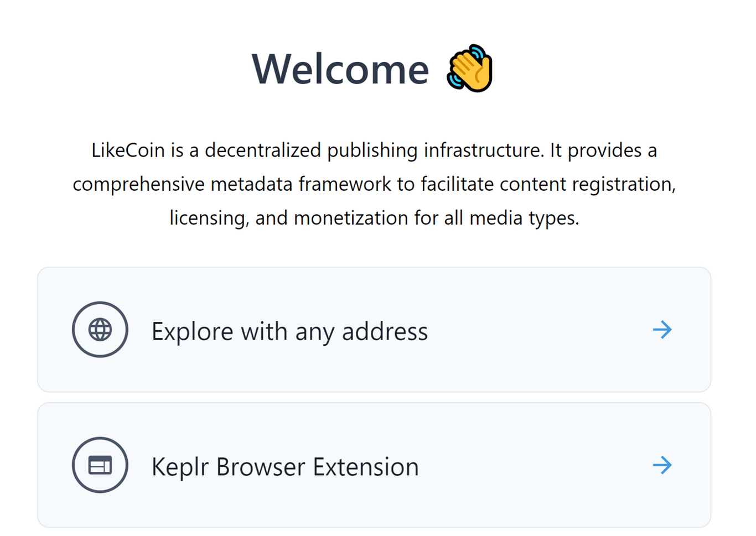756x536 pixels.
Task: Choose Keplr Browser Extension login option
Action: point(374,465)
